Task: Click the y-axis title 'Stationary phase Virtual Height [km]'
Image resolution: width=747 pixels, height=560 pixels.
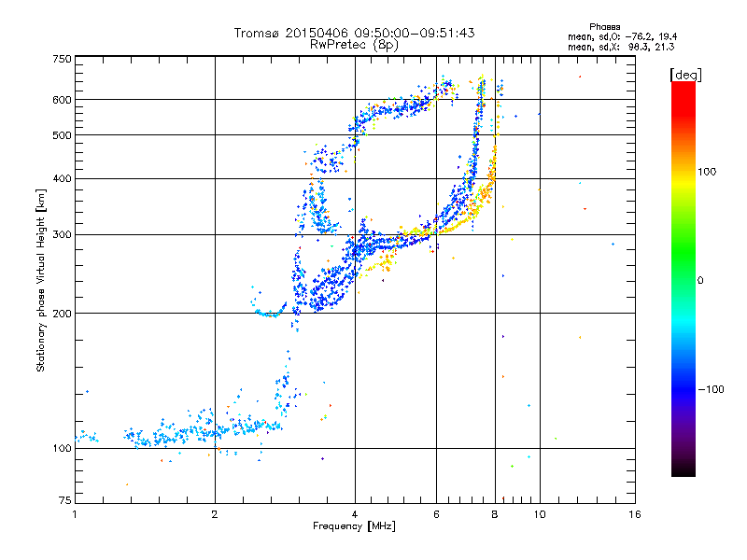Action: point(41,280)
